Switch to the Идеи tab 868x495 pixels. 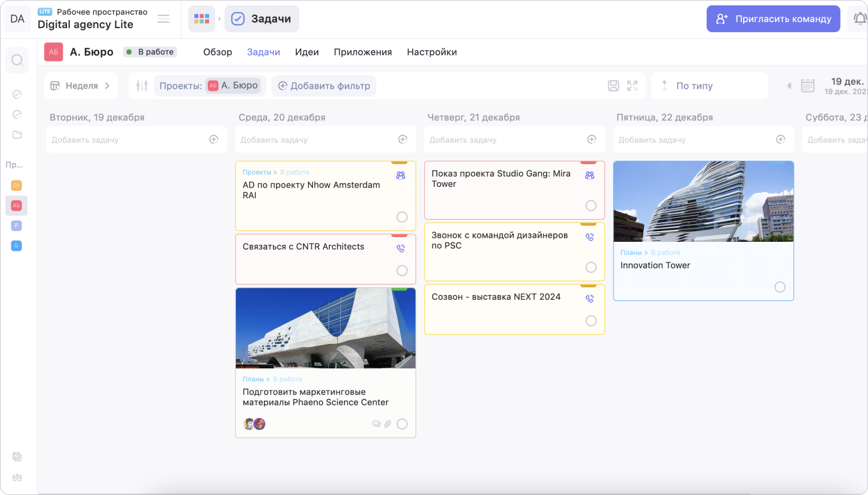coord(307,52)
